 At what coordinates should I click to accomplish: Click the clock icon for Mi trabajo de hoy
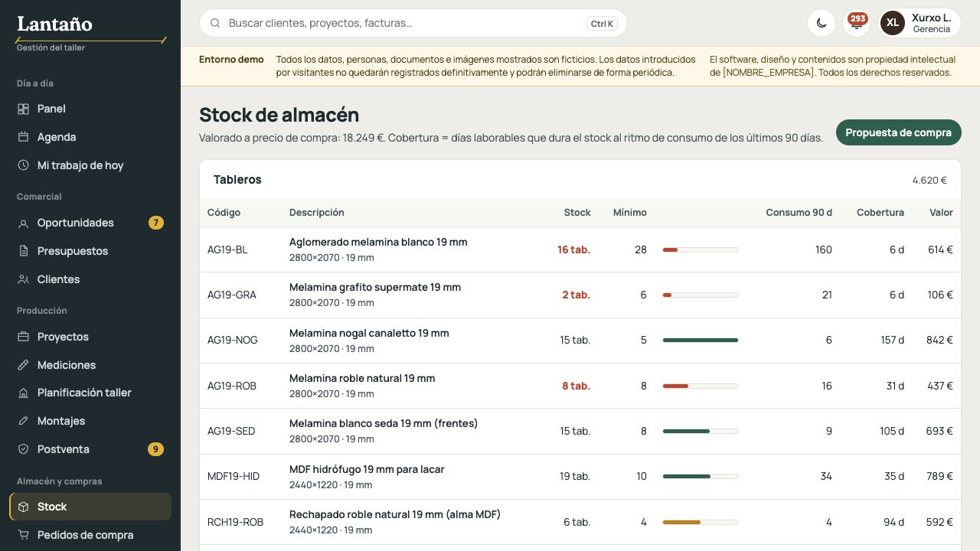[23, 165]
